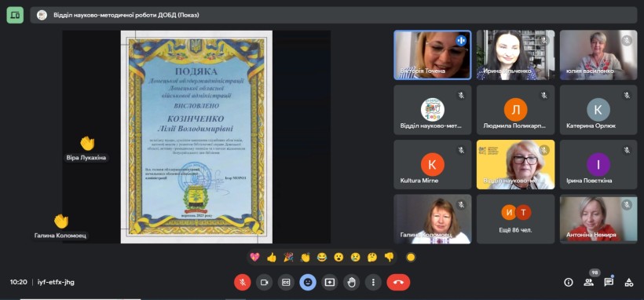Viewport: 644px width, 300px height.
Task: Raise your hand with the hand icon
Action: [x=351, y=282]
